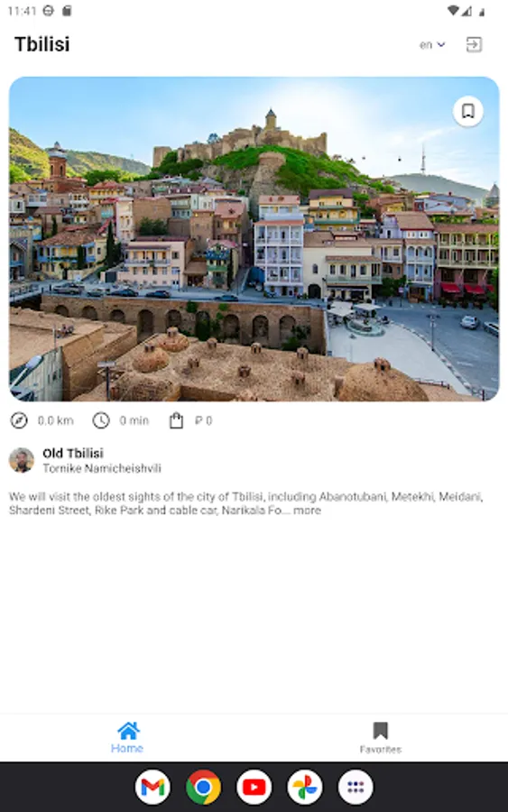Tap the compass distance icon
Viewport: 508px width, 812px height.
pyautogui.click(x=19, y=420)
